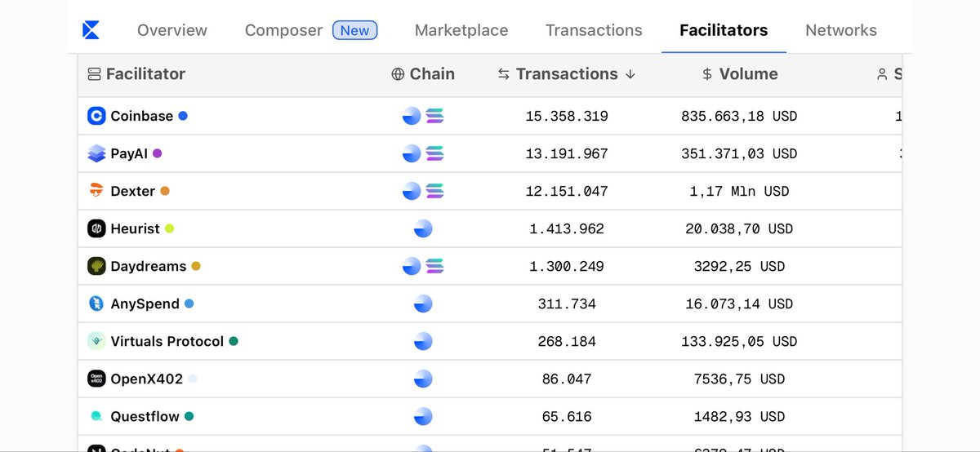Click the 1.413.962 transactions value
The height and width of the screenshot is (452, 980).
[567, 228]
